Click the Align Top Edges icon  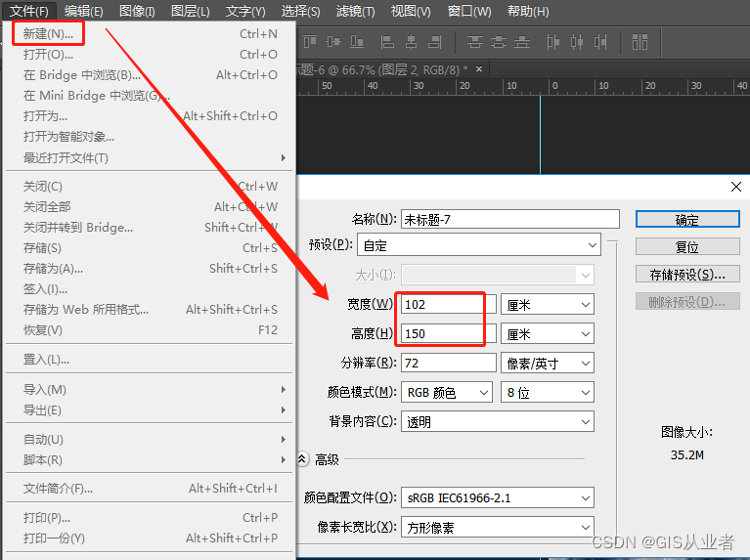(x=309, y=42)
